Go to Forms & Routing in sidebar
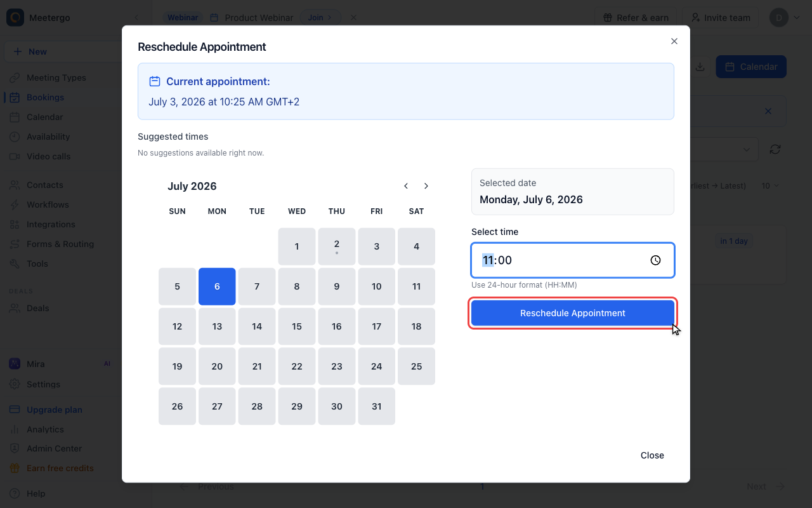Screen dimensions: 812x508 (60, 244)
